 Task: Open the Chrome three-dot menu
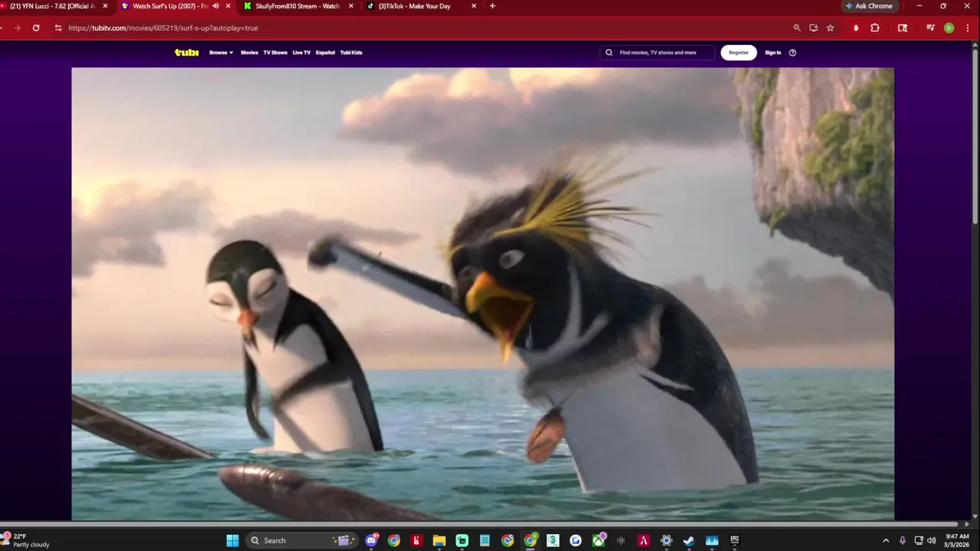pyautogui.click(x=968, y=28)
